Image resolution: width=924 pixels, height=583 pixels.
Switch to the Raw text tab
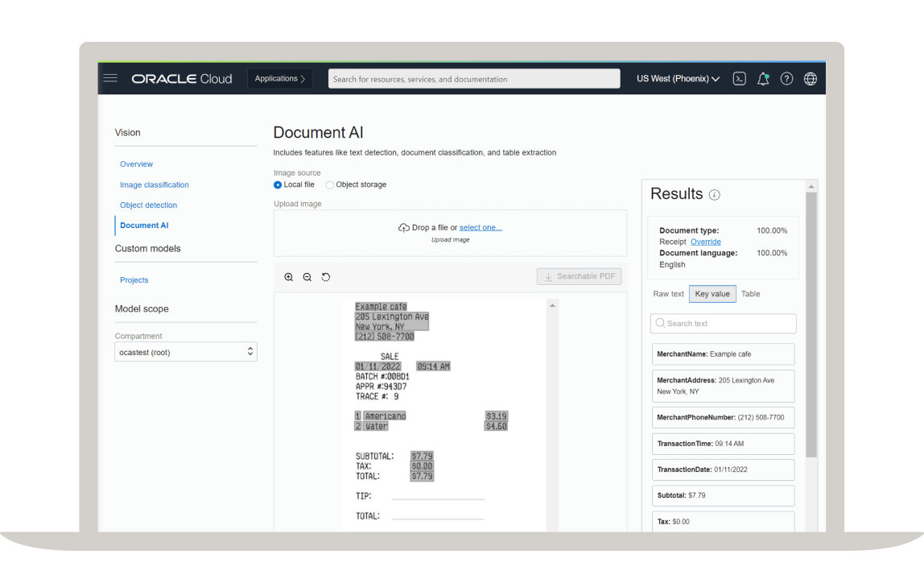click(x=668, y=294)
